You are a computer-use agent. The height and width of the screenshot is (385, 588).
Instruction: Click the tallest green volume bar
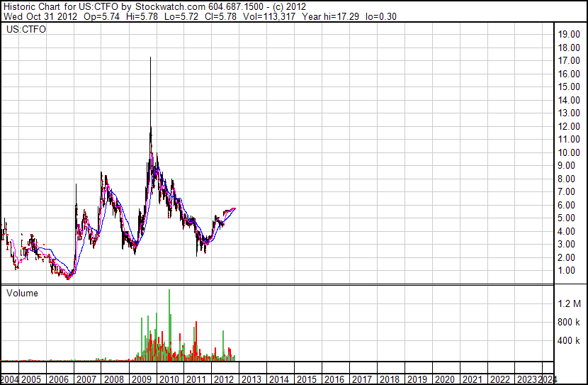click(x=169, y=291)
